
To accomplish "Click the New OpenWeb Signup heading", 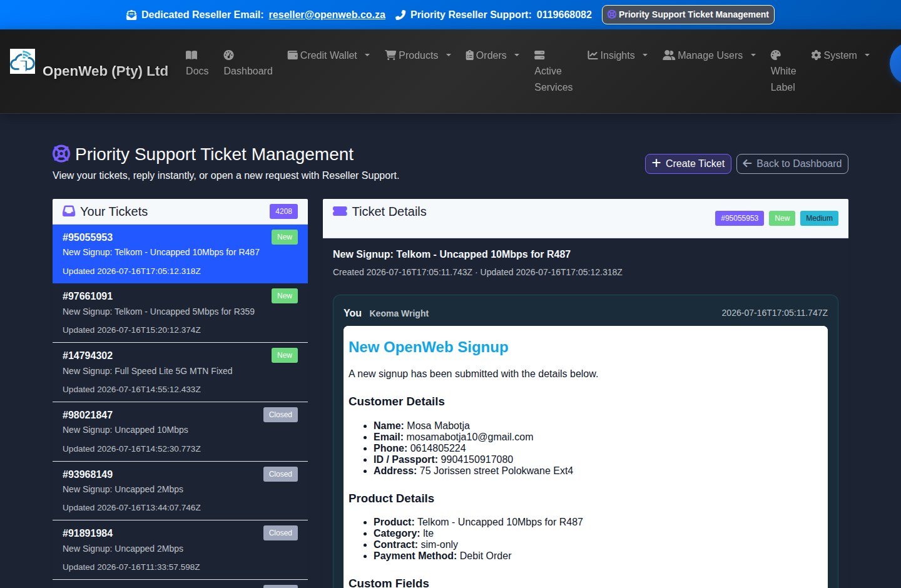I will [429, 347].
